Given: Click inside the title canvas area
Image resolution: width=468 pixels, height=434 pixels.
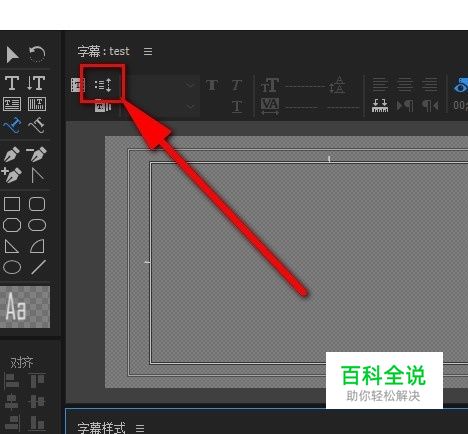Looking at the screenshot, I should (286, 262).
